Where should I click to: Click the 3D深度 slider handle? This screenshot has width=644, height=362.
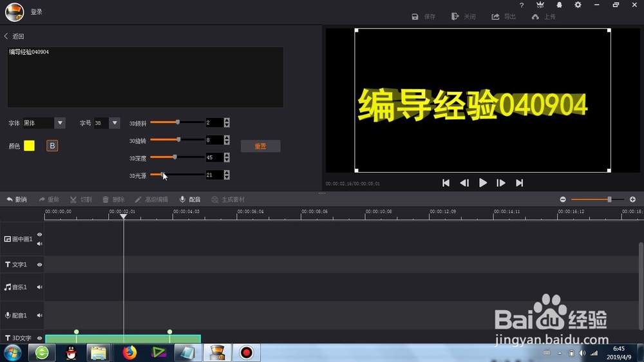click(x=175, y=157)
